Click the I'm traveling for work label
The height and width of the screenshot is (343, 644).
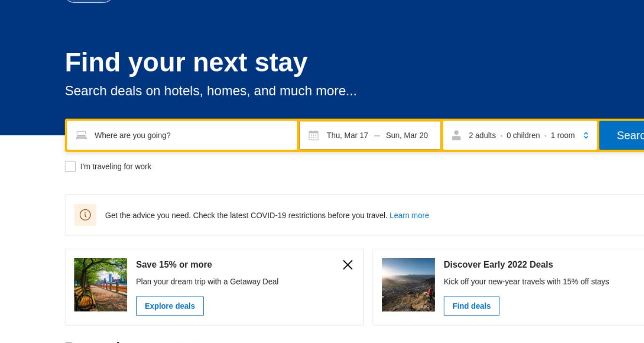[x=116, y=166]
